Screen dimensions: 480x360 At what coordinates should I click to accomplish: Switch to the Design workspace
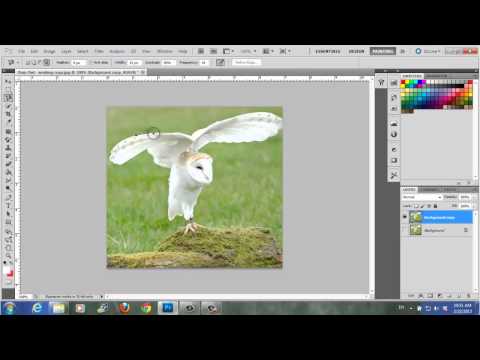tap(356, 51)
